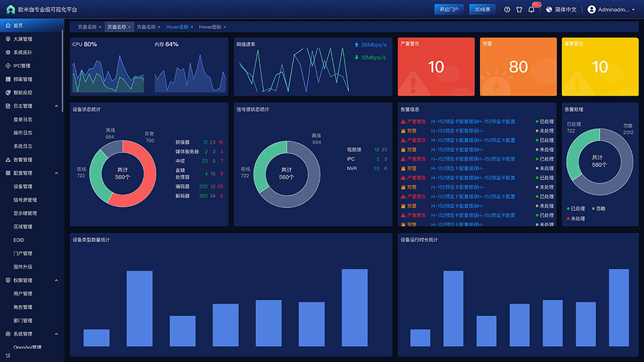The image size is (644, 362).
Task: Collapse the sidebar using bottom-left toggle icon
Action: pyautogui.click(x=8, y=356)
